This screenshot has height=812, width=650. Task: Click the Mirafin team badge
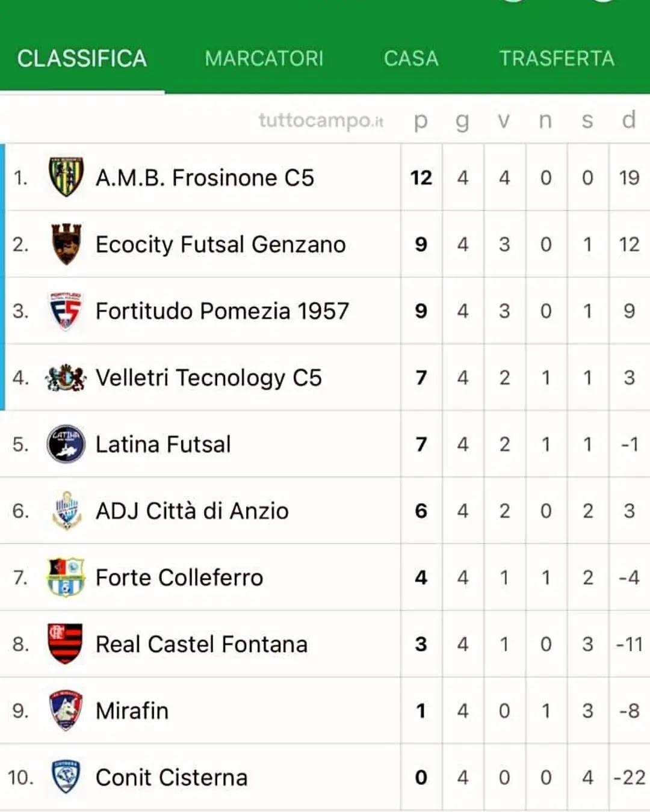[x=66, y=710]
